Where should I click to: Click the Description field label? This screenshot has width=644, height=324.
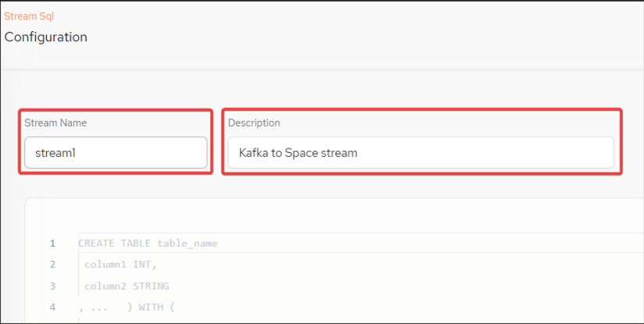tap(254, 123)
